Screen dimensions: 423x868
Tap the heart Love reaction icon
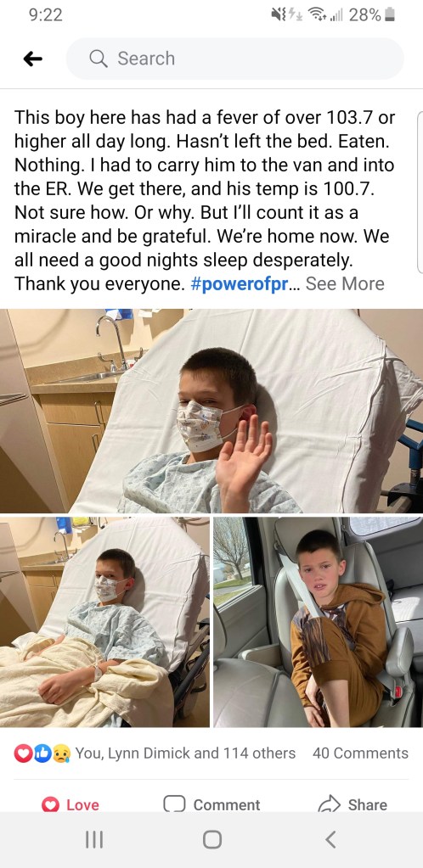pyautogui.click(x=50, y=804)
